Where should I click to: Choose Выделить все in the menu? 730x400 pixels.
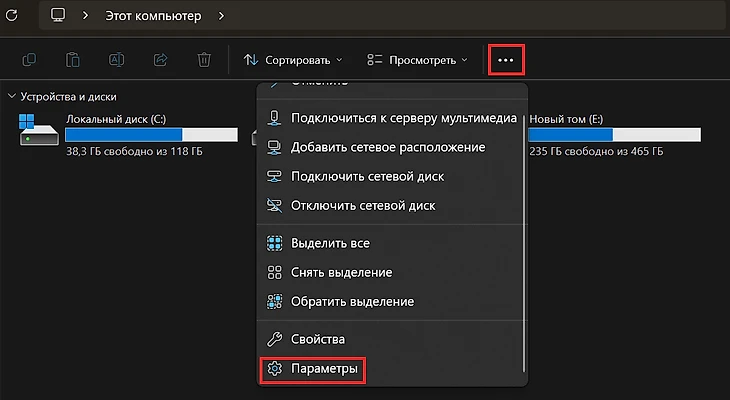[391, 243]
